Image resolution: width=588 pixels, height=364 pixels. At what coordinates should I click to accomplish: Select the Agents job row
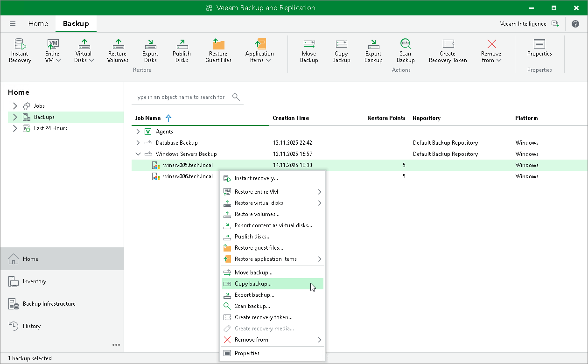(x=359, y=132)
